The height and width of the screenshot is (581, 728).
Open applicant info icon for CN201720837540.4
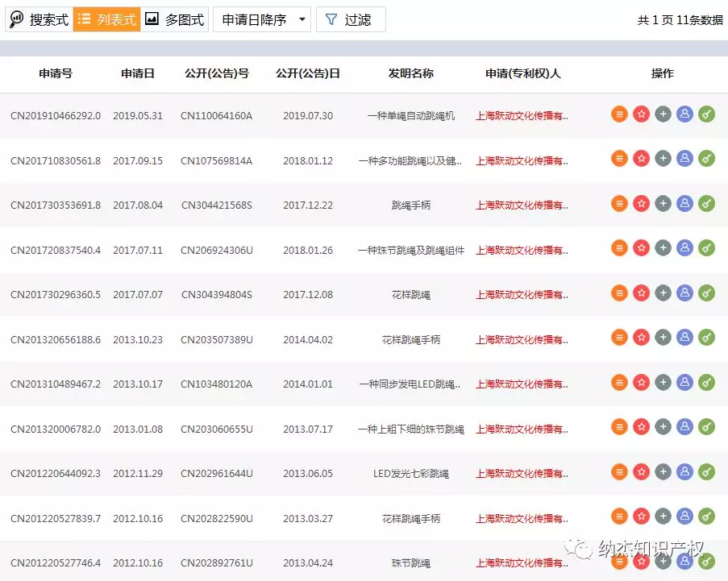pos(684,249)
